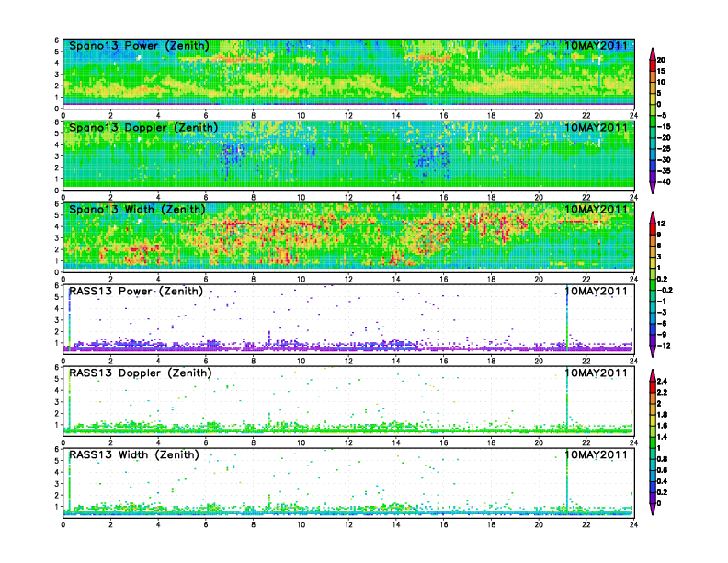Click the upward arrow cap of top color bar
This screenshot has height=563, width=728.
point(653,53)
